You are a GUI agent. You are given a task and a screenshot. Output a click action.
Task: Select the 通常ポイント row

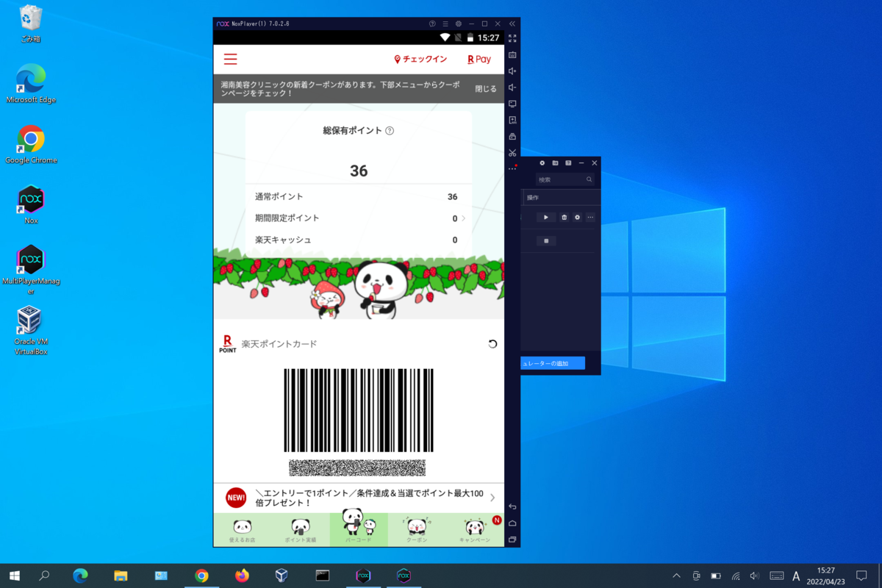click(359, 197)
